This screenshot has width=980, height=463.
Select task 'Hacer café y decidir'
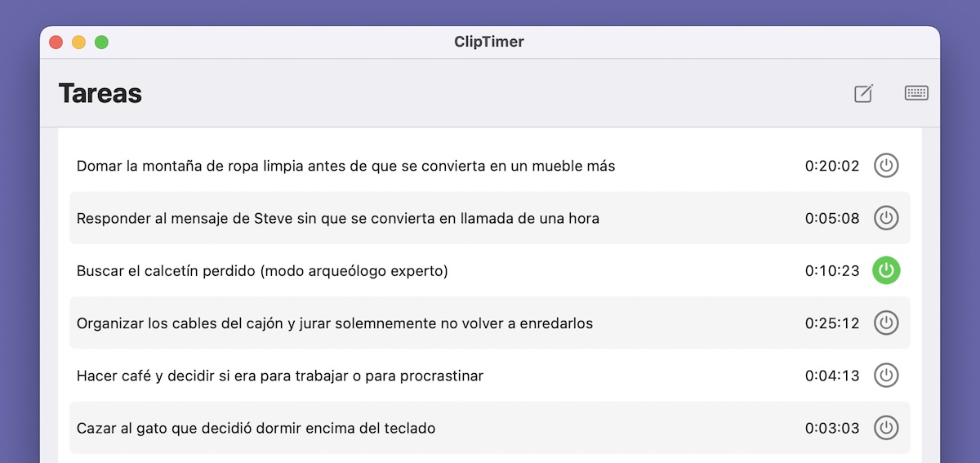tap(490, 376)
